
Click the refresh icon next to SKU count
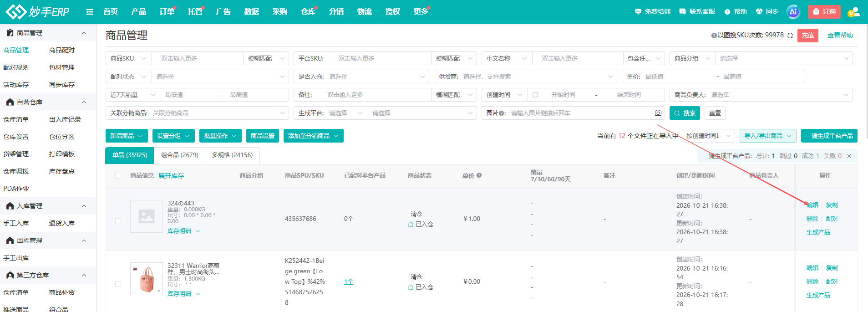790,36
